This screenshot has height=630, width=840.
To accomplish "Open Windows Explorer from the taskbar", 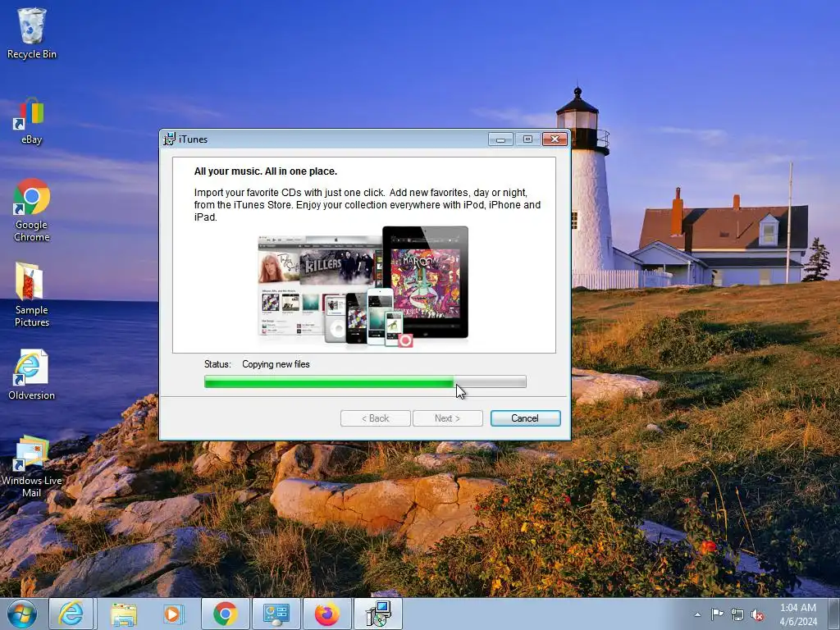I will coord(123,614).
